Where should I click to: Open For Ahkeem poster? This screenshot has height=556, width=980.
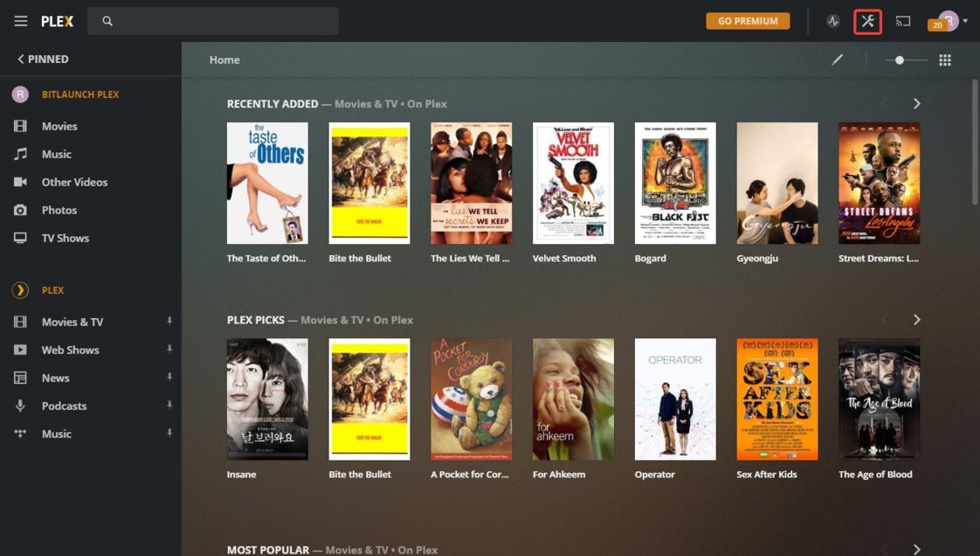(573, 399)
